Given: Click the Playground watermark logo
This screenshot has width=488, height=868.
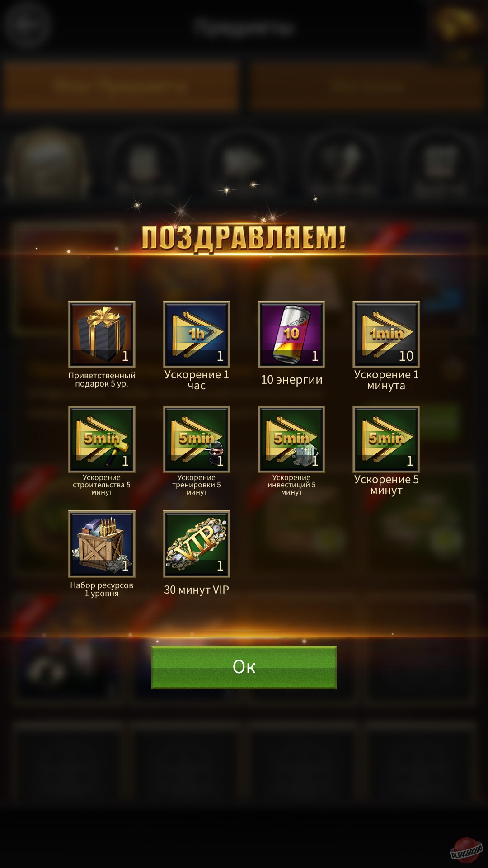Looking at the screenshot, I should pyautogui.click(x=467, y=849).
